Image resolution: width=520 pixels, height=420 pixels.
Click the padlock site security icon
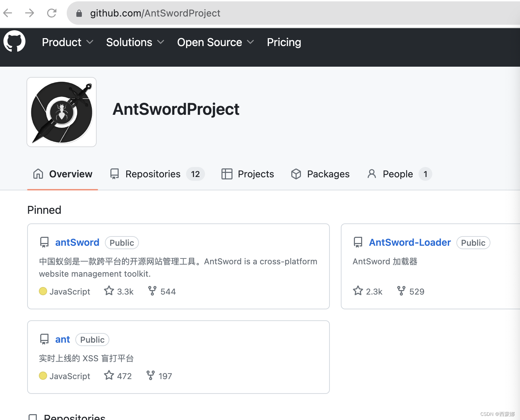pyautogui.click(x=79, y=13)
